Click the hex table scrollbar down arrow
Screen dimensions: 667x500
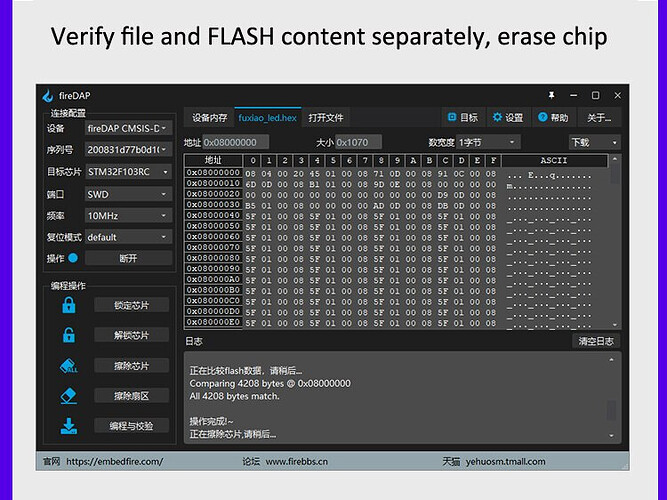click(x=615, y=325)
